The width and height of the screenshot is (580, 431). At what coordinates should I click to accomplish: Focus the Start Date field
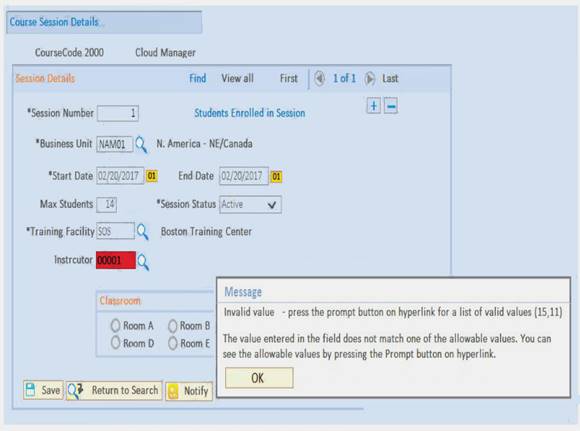coord(120,176)
